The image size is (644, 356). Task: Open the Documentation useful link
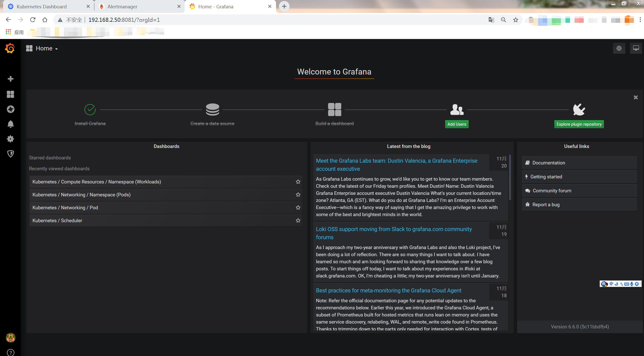pyautogui.click(x=548, y=163)
